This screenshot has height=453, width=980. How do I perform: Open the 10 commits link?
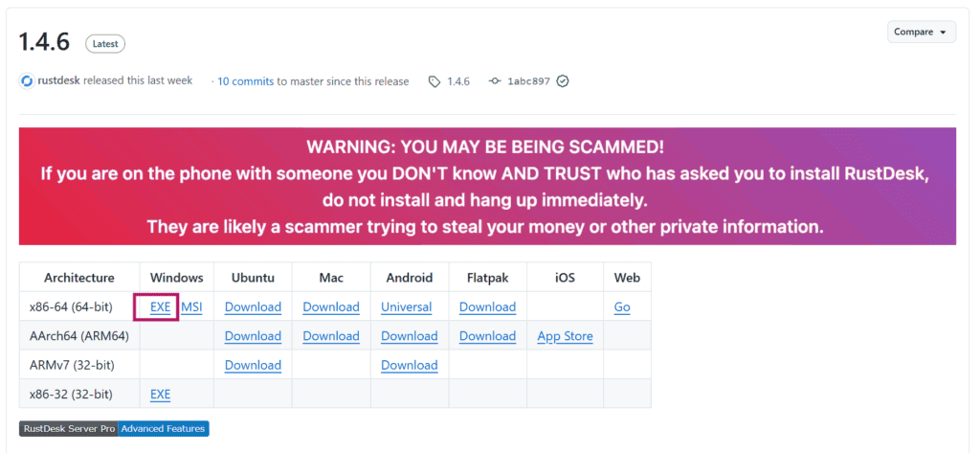245,81
